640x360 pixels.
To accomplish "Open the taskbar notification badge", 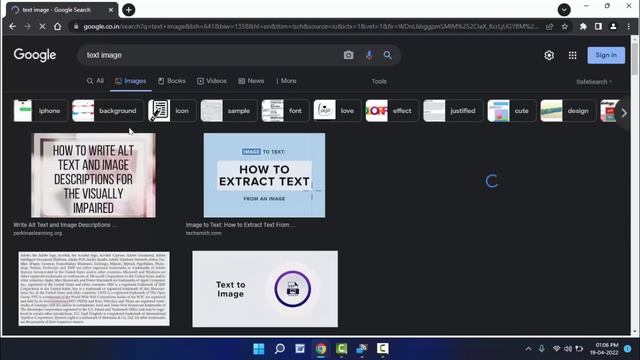I will 628,349.
